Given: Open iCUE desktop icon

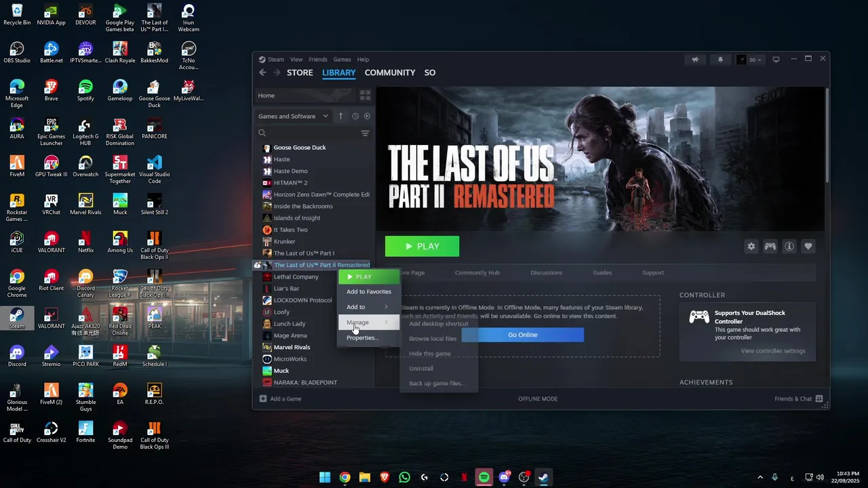Looking at the screenshot, I should (17, 242).
